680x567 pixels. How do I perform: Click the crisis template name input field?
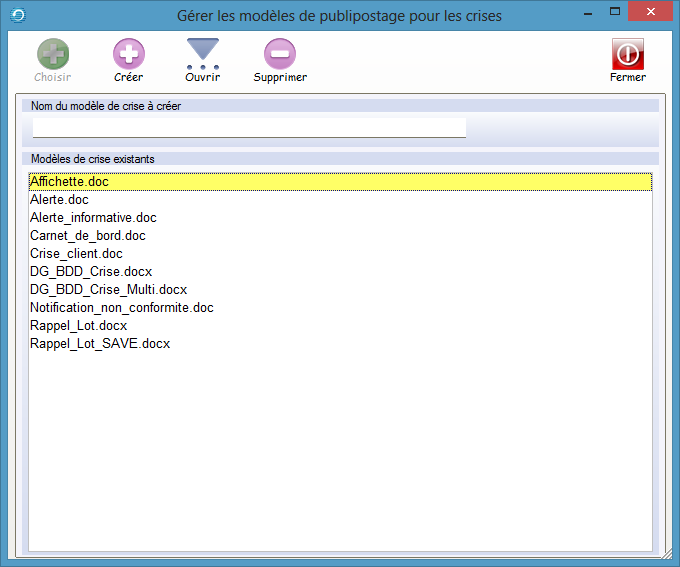point(249,127)
